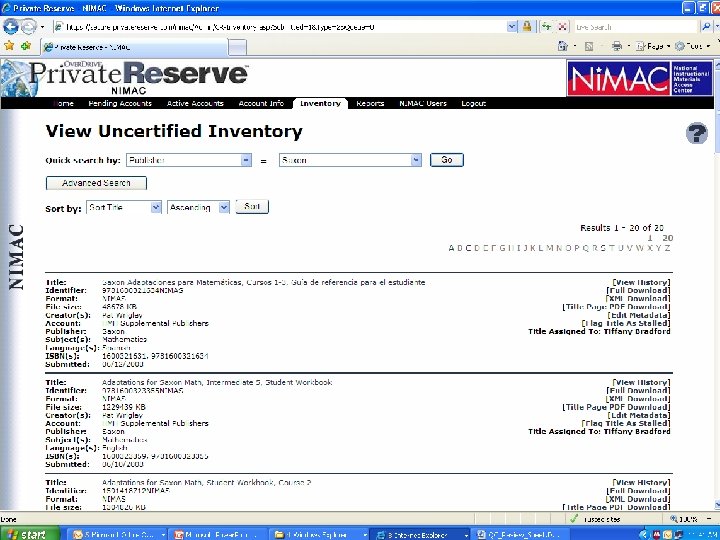The height and width of the screenshot is (540, 720).
Task: Click Logout in the nav bar
Action: (473, 103)
